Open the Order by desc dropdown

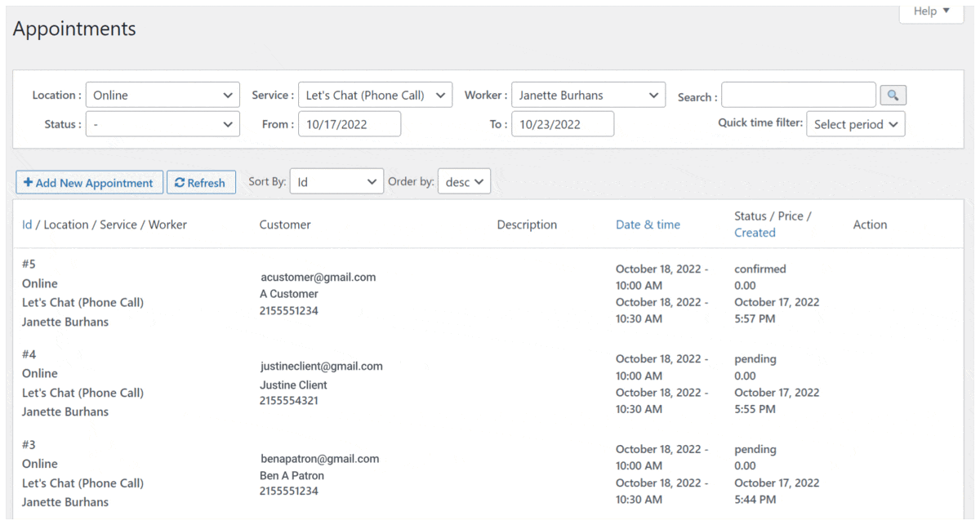point(464,182)
